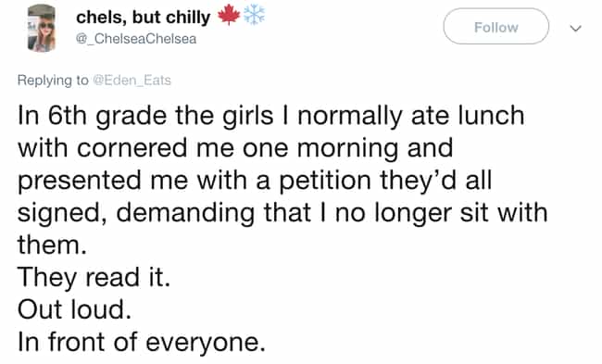Click the display name chels, but chilly

[144, 18]
